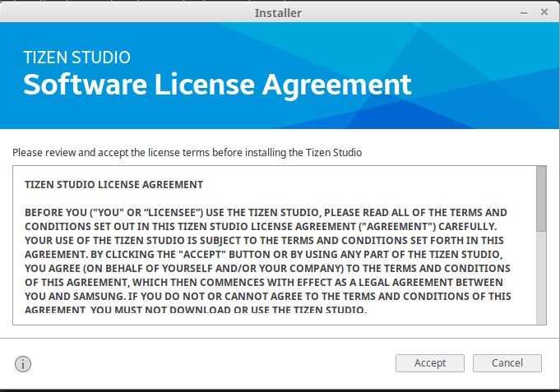This screenshot has height=392, width=560.
Task: Click the line starting 'YOU AND SAMSUNG. IF YOU'
Action: (268, 297)
